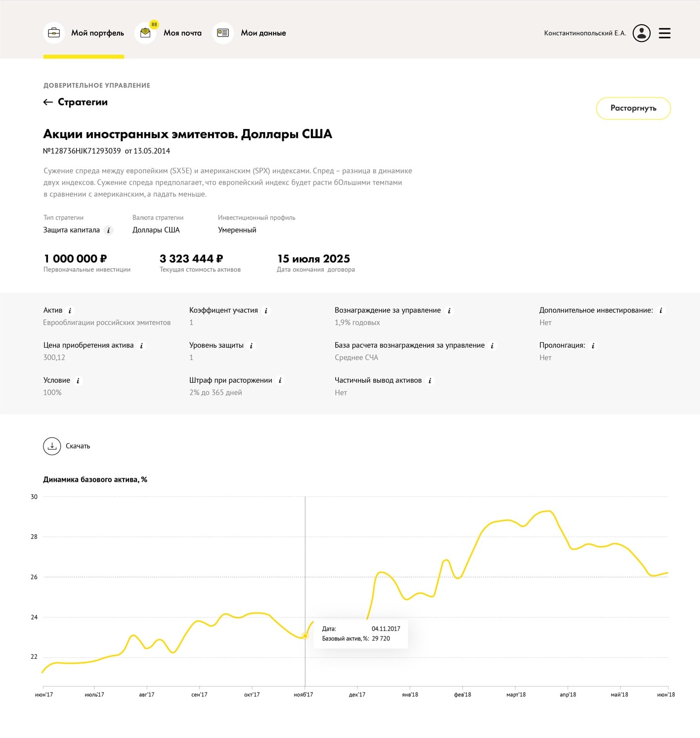Screen dimensions: 700x738
Task: Click the 1 000 000 ₽ initial investment
Action: (75, 259)
